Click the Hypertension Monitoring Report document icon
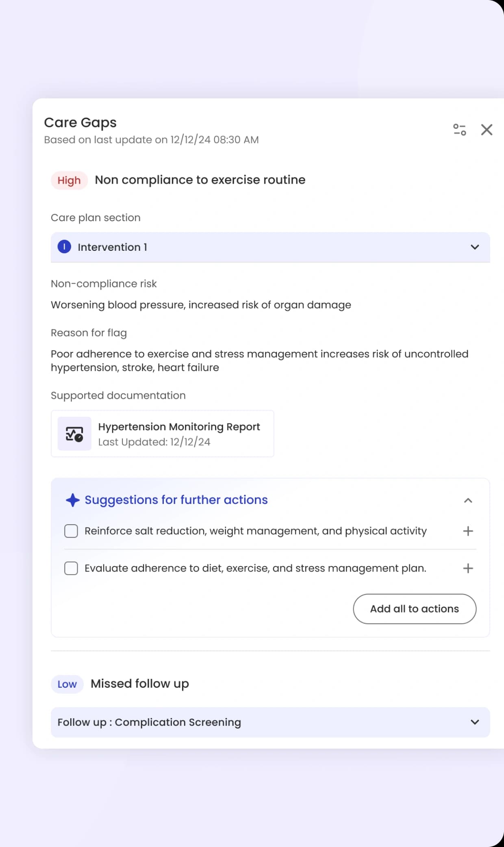The height and width of the screenshot is (847, 504). point(74,434)
